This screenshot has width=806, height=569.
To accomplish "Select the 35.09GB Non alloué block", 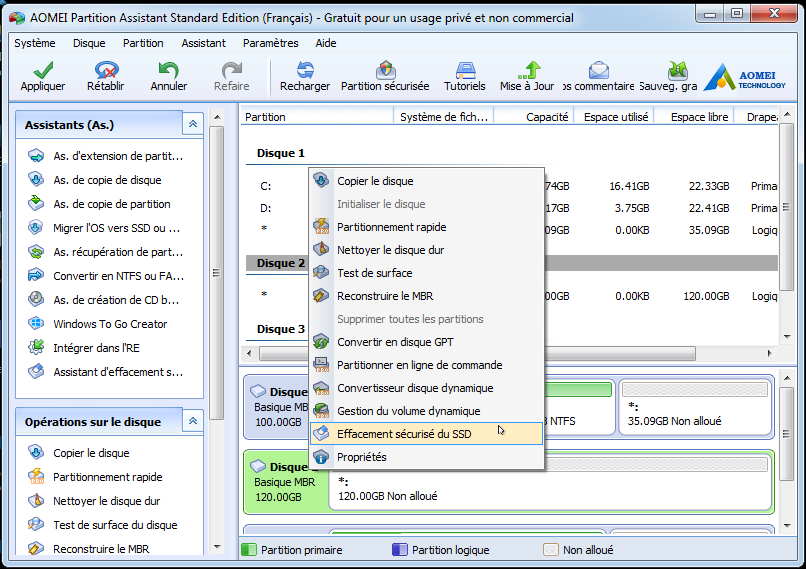I will [x=695, y=407].
